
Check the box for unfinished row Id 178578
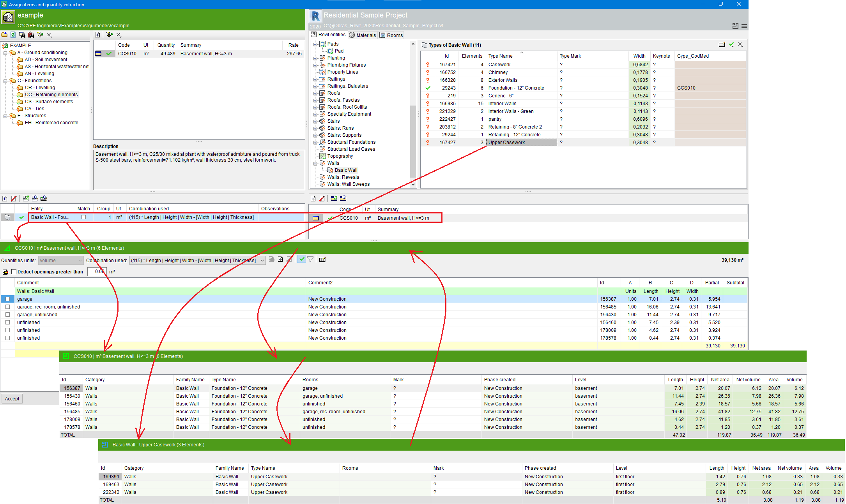point(7,338)
